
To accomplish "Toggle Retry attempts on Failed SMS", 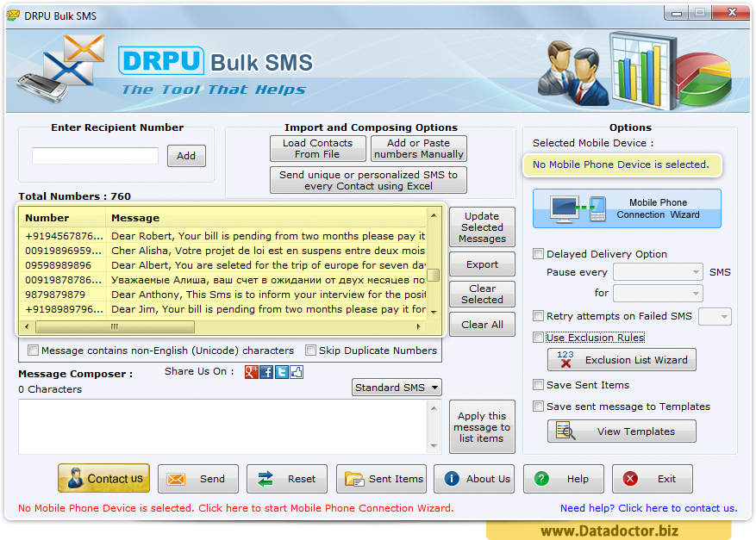I will pyautogui.click(x=538, y=316).
